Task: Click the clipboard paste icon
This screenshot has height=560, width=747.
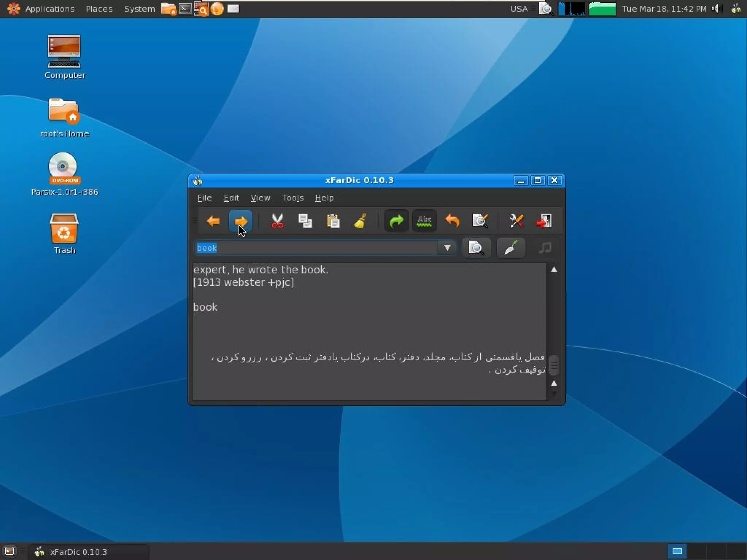Action: pyautogui.click(x=333, y=221)
